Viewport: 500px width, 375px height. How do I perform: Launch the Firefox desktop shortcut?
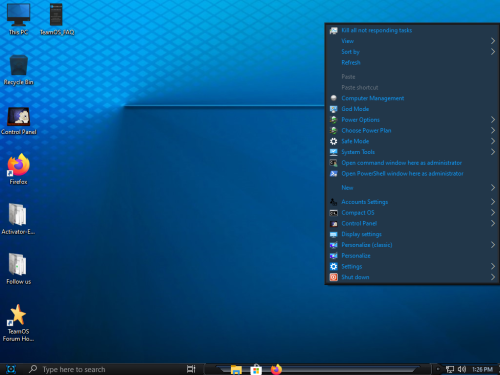[x=19, y=169]
